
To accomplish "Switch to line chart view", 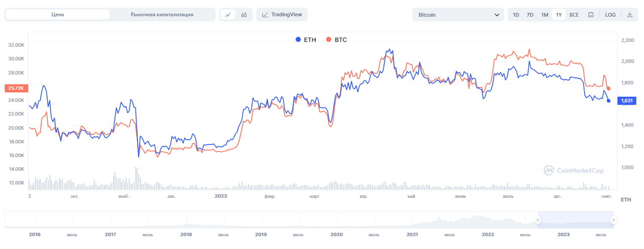I will (228, 15).
